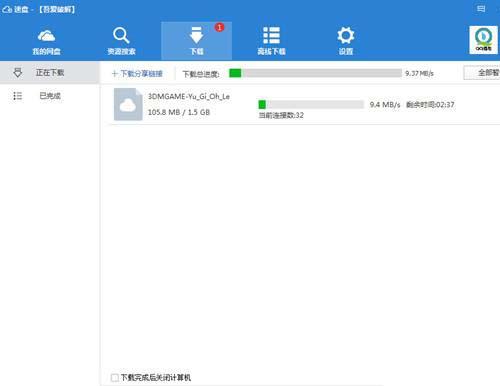The image size is (500, 386).
Task: Select the 下载 download arrow tab
Action: point(196,41)
